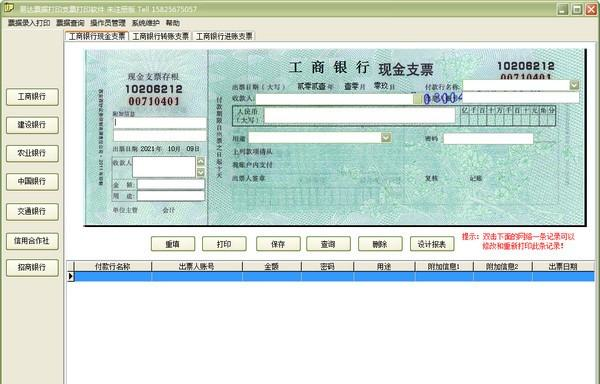Select 招商银行 in the bank sidebar
This screenshot has width=600, height=384.
pos(32,268)
